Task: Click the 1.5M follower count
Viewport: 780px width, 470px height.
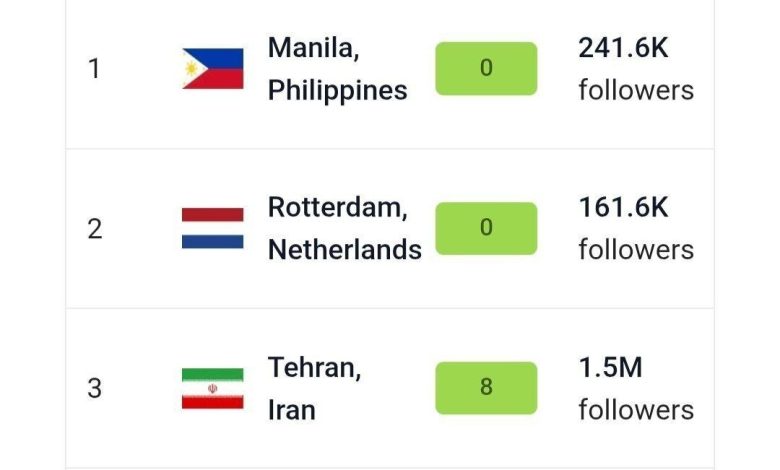Action: coord(610,368)
